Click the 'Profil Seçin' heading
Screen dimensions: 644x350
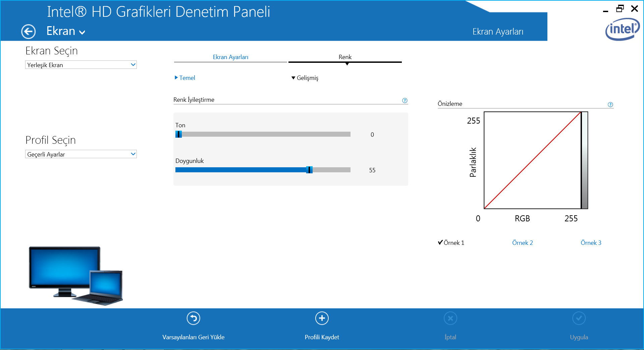coord(51,140)
